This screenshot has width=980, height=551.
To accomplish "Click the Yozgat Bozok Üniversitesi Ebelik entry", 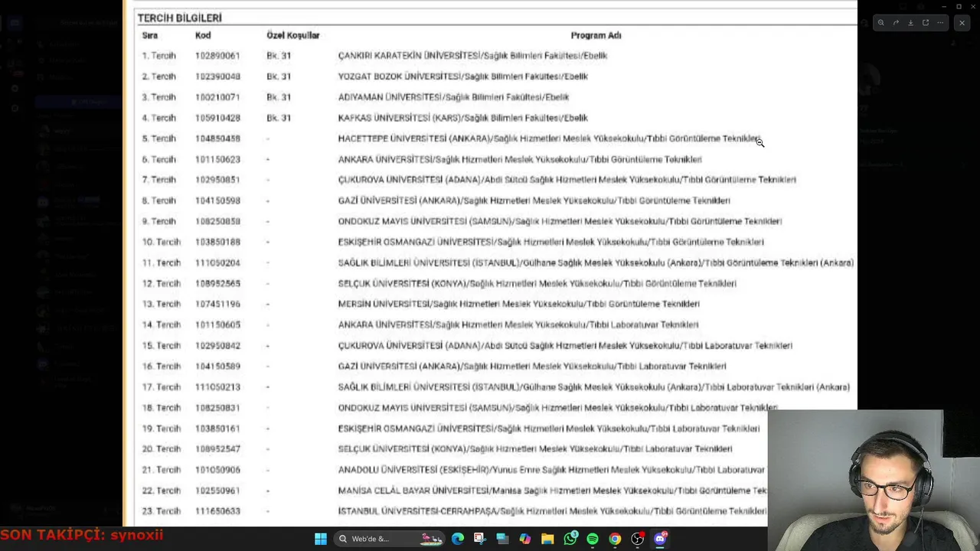I will click(463, 77).
